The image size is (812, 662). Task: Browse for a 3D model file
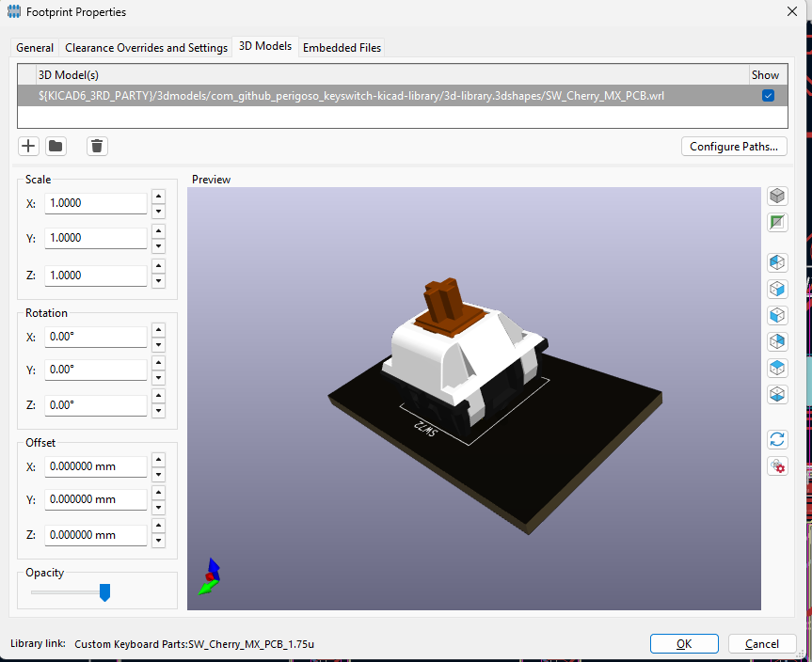click(x=56, y=146)
